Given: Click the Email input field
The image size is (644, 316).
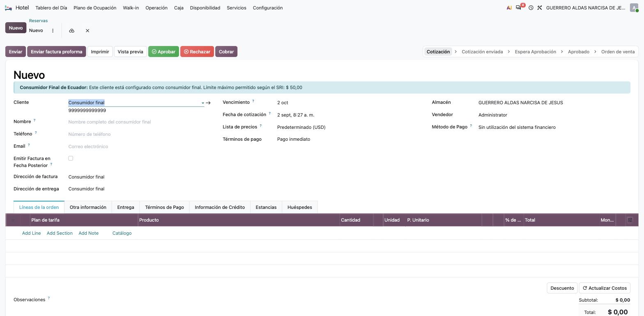Looking at the screenshot, I should click(x=136, y=147).
